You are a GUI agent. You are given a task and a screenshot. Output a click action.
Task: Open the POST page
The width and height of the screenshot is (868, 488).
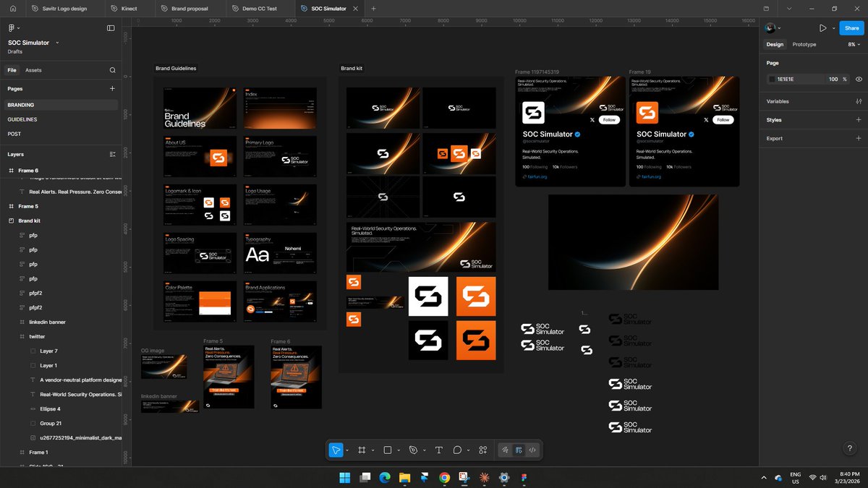pyautogui.click(x=61, y=134)
